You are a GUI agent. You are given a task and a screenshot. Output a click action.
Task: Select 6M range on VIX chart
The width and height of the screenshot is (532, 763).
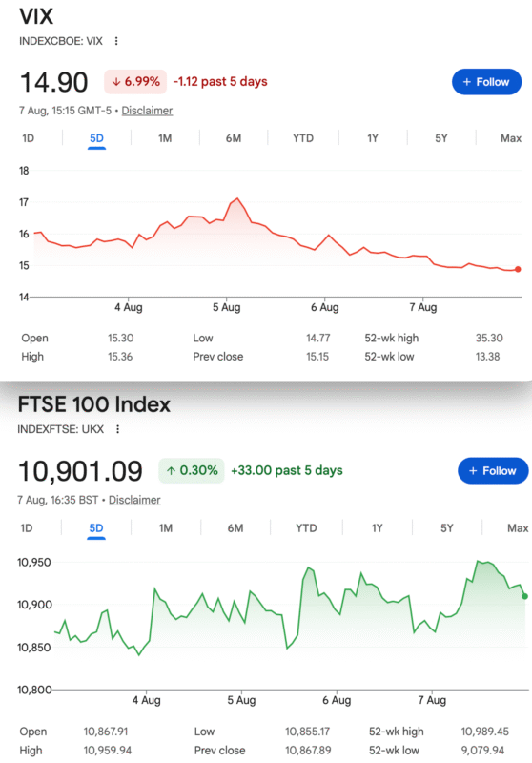tap(234, 138)
